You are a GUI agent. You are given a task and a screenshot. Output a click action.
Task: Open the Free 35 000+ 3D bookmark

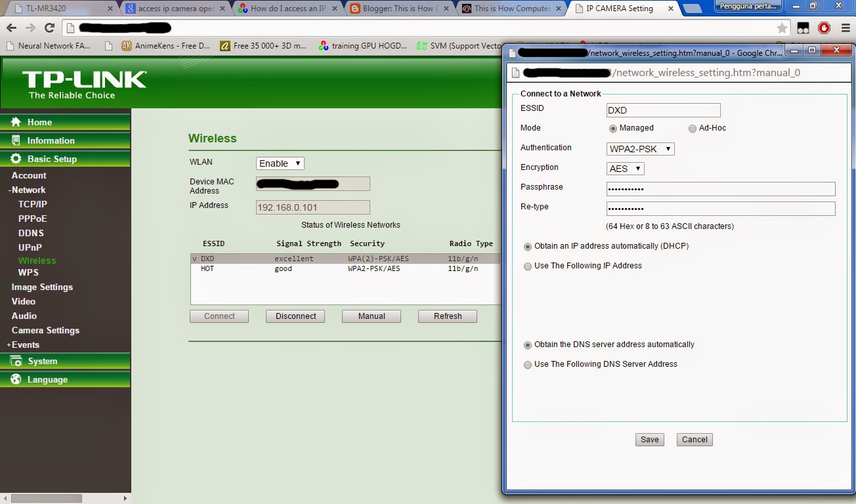coord(264,46)
